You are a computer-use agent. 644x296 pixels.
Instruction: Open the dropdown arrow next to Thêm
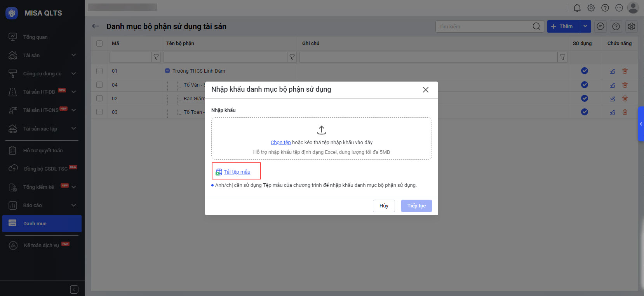[x=585, y=26]
